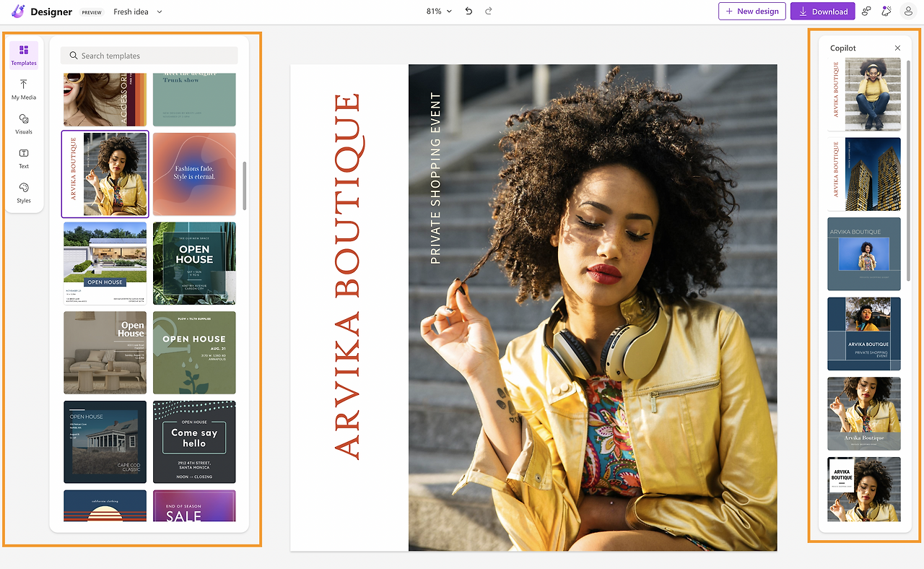Choose Copilot design with white label box
Screen dimensions: 924x569
(x=864, y=489)
